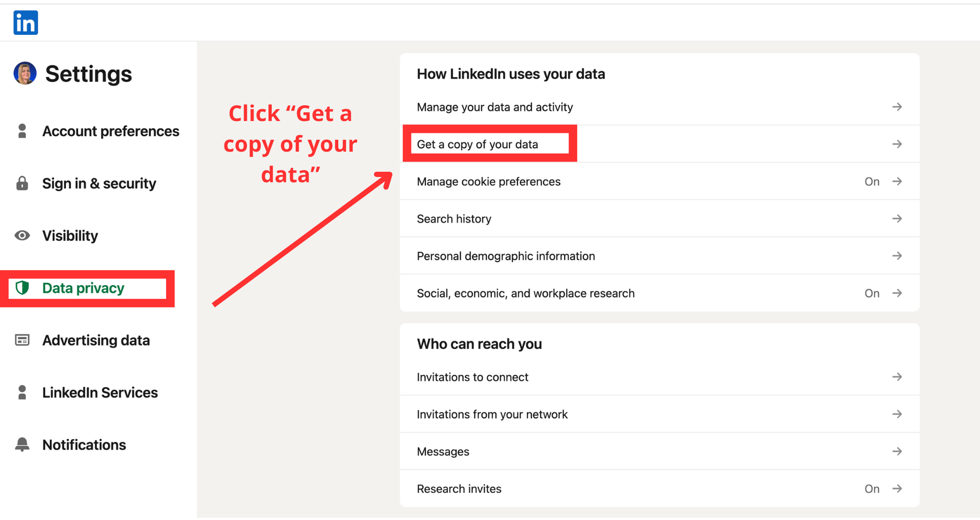Expand the Search history row arrow
Viewport: 980px width, 520px height.
coord(897,219)
